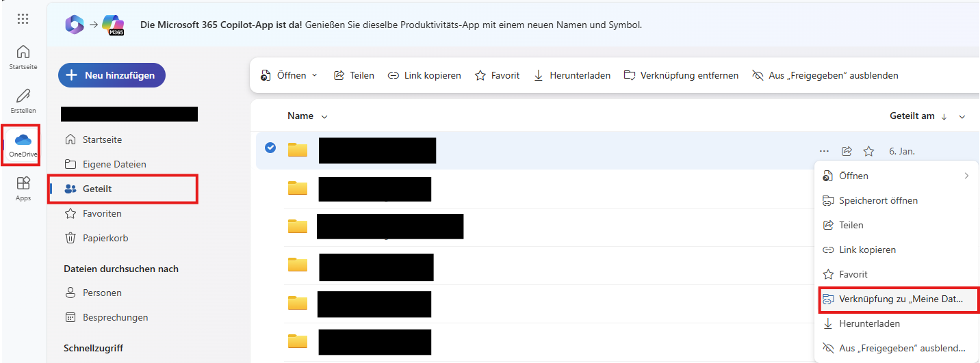980x363 pixels.
Task: Open the three-dots menu of selected folder
Action: (x=824, y=151)
